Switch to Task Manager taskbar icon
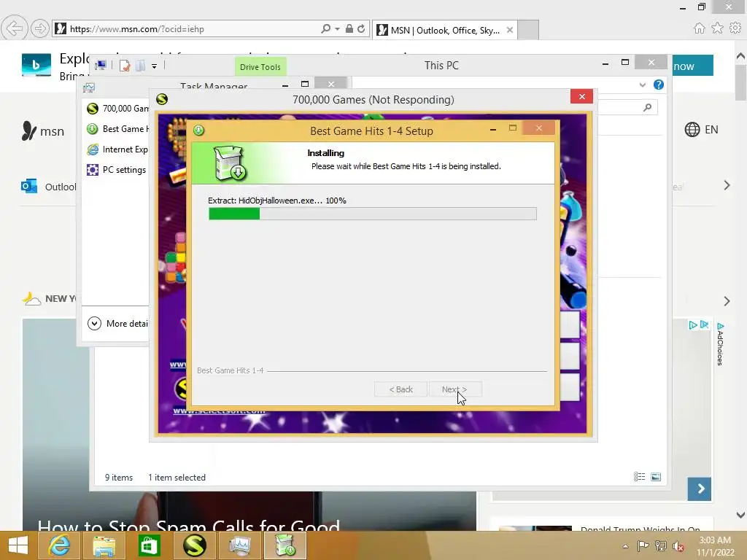The image size is (747, 560). [239, 545]
